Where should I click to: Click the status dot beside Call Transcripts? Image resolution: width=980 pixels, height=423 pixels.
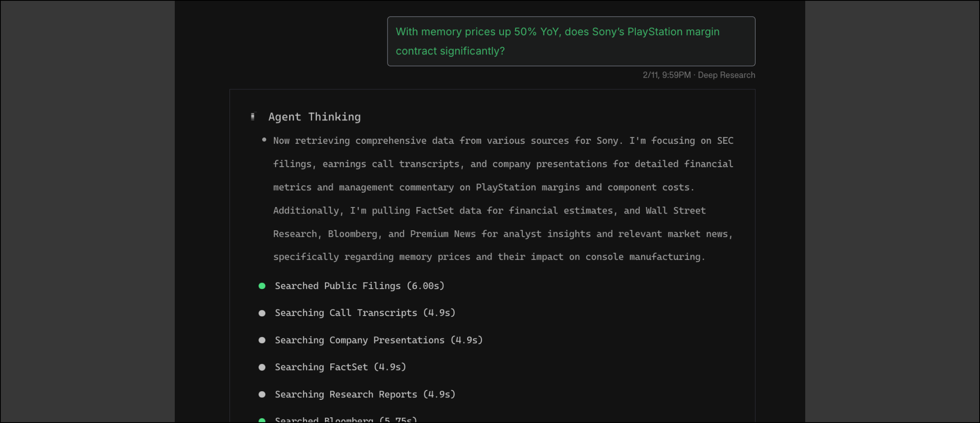(x=262, y=313)
